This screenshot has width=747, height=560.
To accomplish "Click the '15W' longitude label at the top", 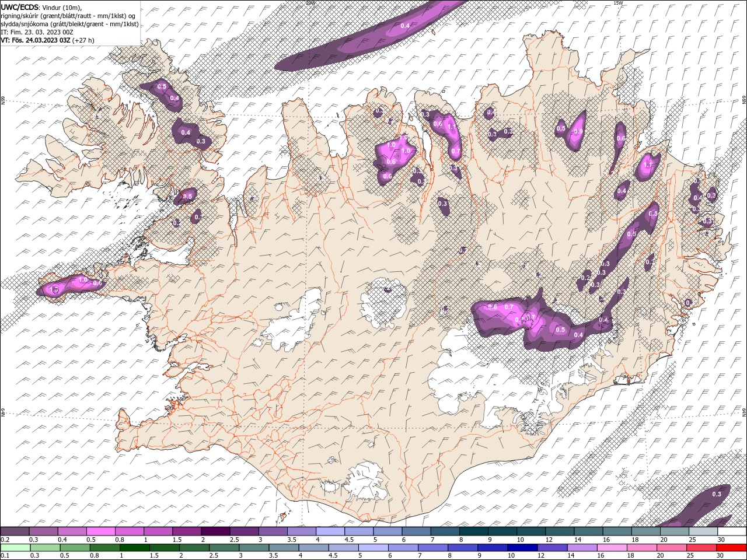I will (x=618, y=3).
